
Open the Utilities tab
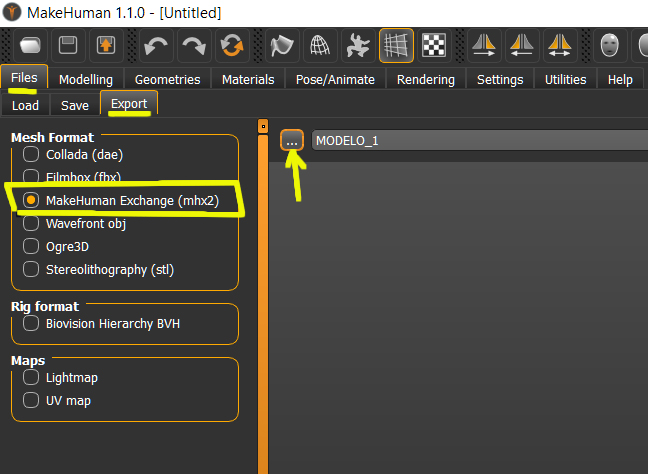(565, 79)
